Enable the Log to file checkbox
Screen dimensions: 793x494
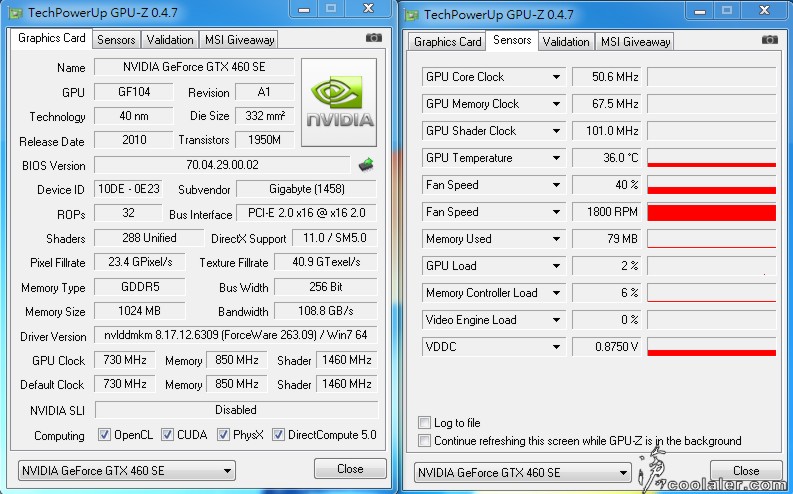[x=424, y=422]
